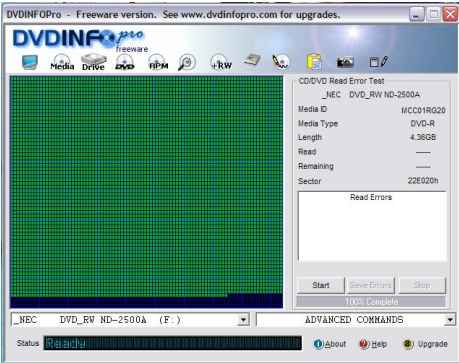This screenshot has width=459, height=363.
Task: Click the 100% Complete progress bar
Action: coord(371,302)
